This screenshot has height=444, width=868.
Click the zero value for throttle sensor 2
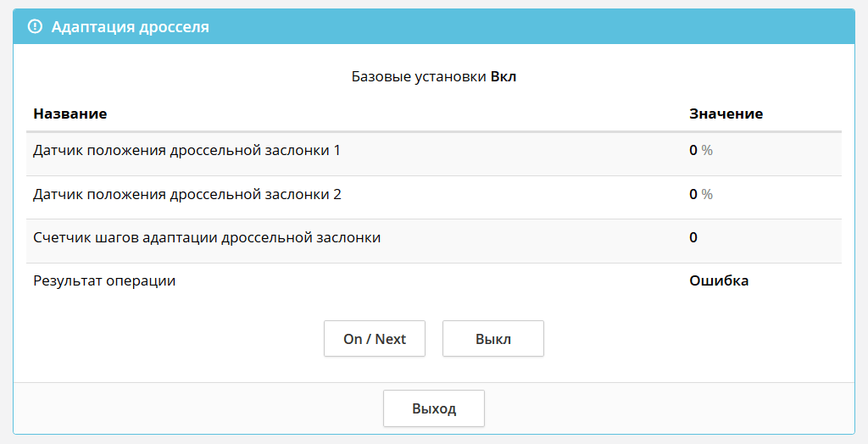pos(693,195)
